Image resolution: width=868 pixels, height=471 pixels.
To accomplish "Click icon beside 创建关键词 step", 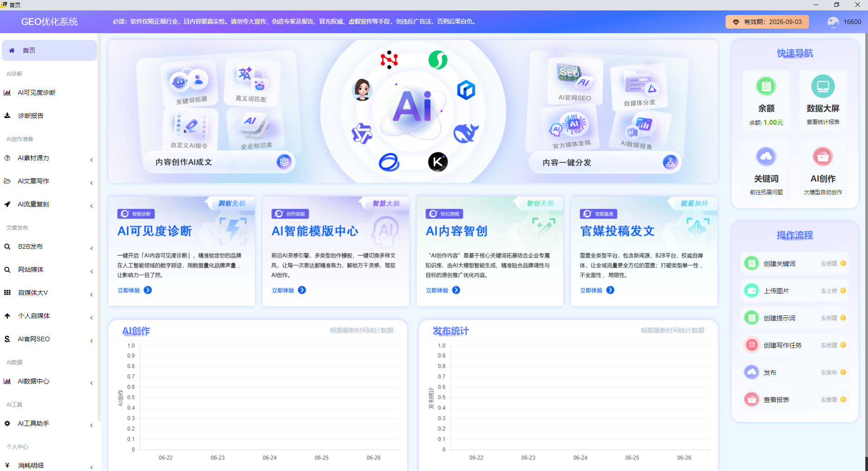I will 751,263.
